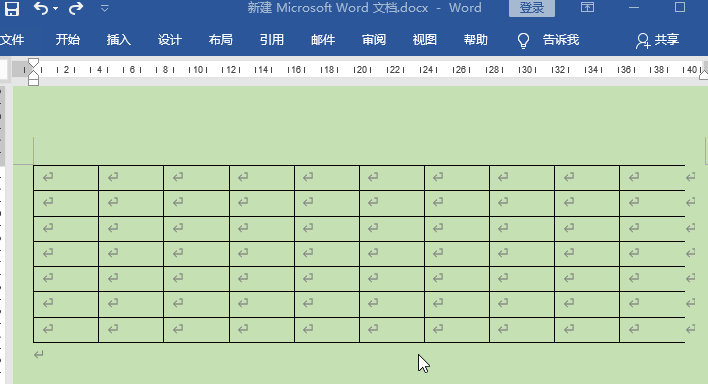Switch to the 引用 tab
708x384 pixels.
click(272, 40)
